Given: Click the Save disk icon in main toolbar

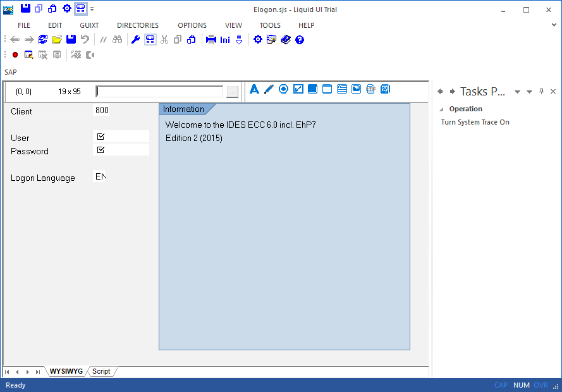Looking at the screenshot, I should pyautogui.click(x=71, y=40).
